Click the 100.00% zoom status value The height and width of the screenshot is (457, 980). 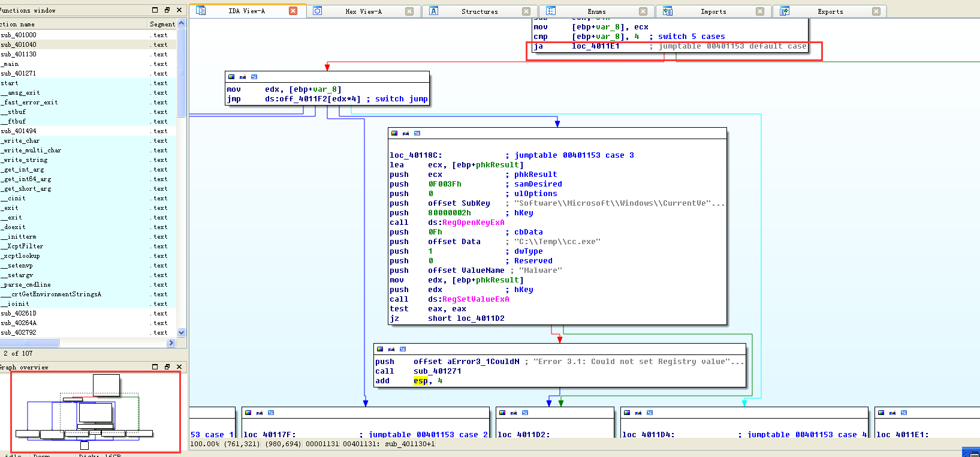(206, 444)
